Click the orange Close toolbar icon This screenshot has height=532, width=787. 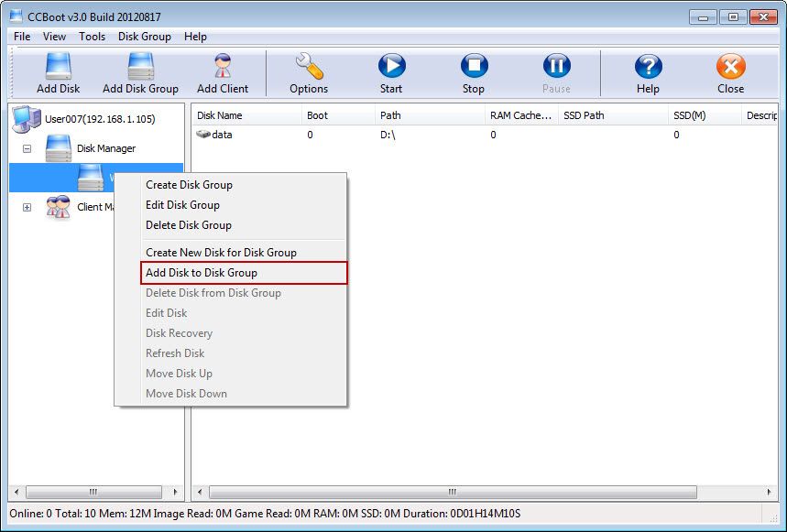click(730, 67)
